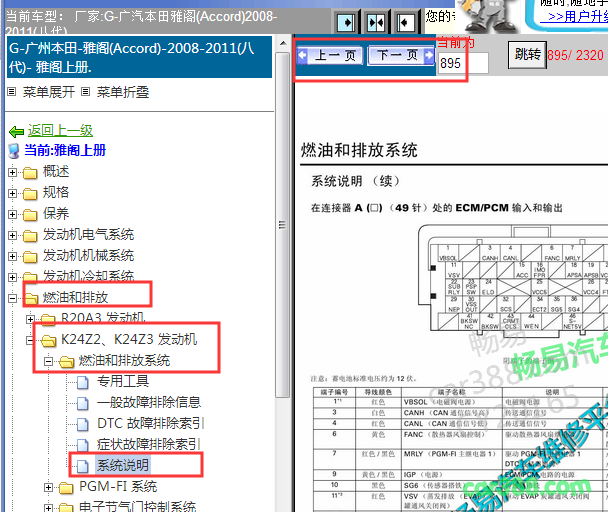Select the open folder icon of K24Z2、K24Z3 发动机
The image size is (608, 512).
click(48, 341)
